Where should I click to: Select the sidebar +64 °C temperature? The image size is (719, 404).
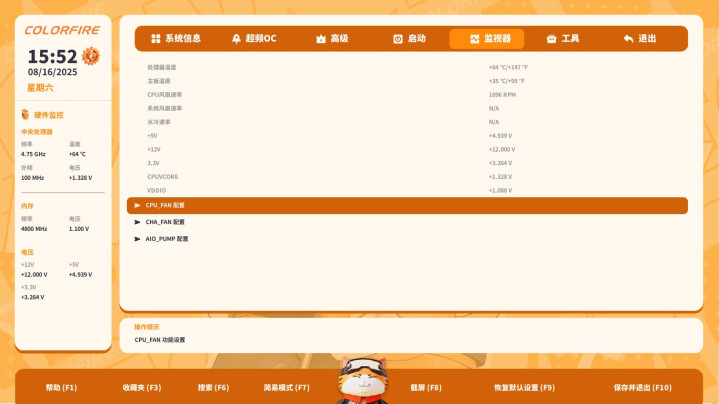pos(77,155)
